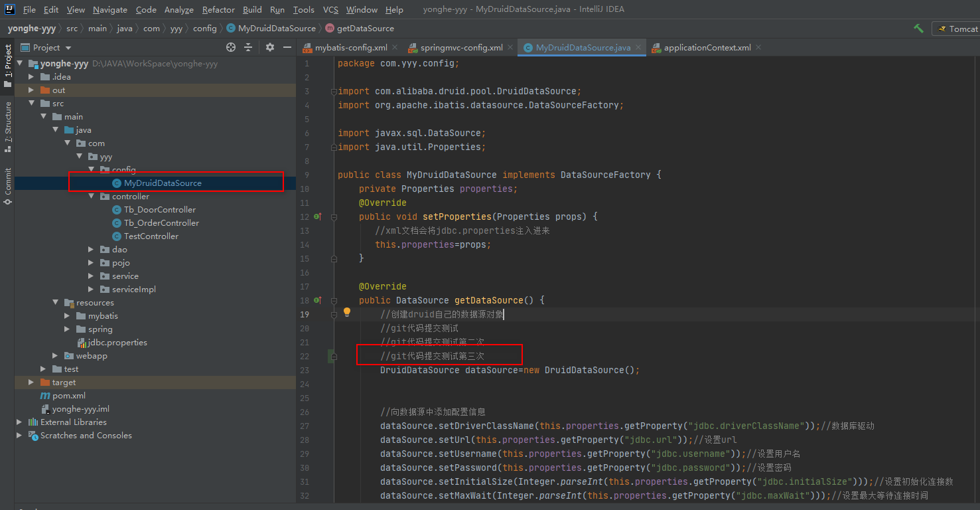980x510 pixels.
Task: Open the VCS menu
Action: tap(330, 10)
